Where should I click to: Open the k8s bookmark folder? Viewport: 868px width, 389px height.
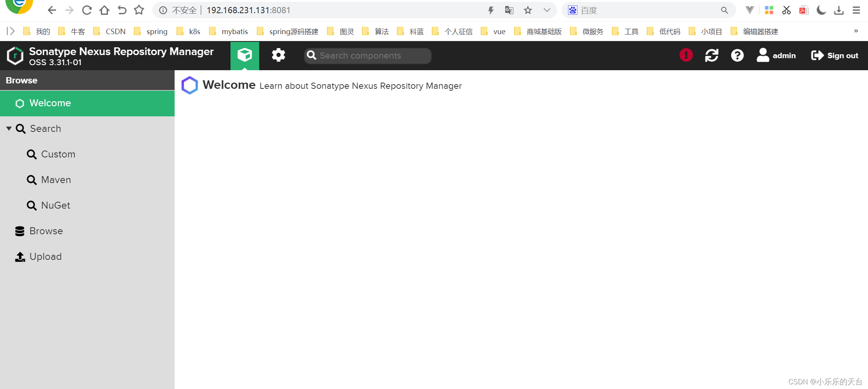188,31
